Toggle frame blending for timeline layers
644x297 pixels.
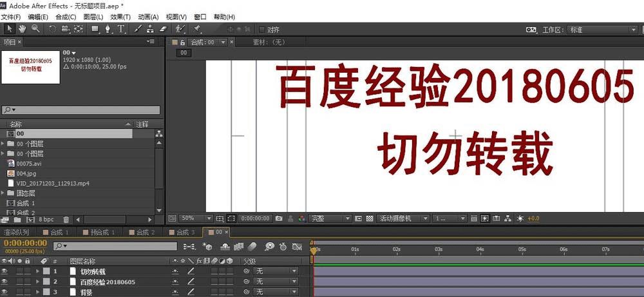pyautogui.click(x=239, y=247)
